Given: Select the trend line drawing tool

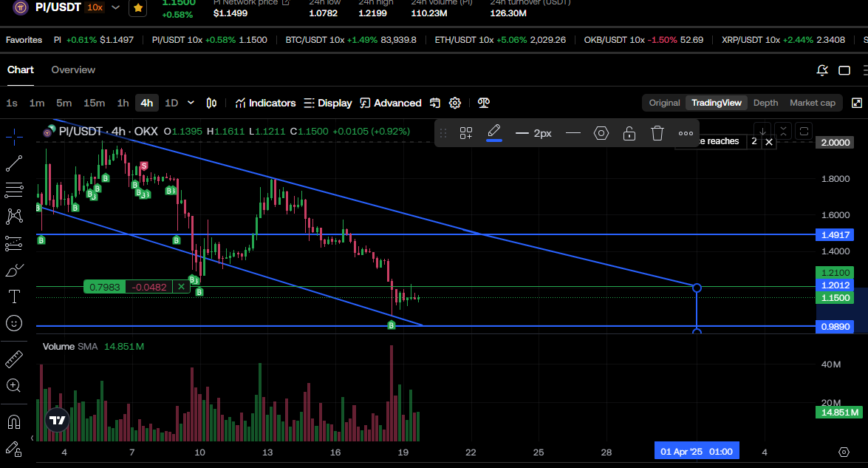Looking at the screenshot, I should click(x=14, y=163).
